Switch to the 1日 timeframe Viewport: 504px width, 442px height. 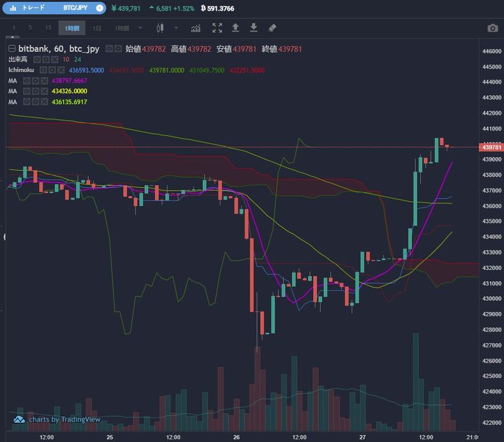coord(96,28)
